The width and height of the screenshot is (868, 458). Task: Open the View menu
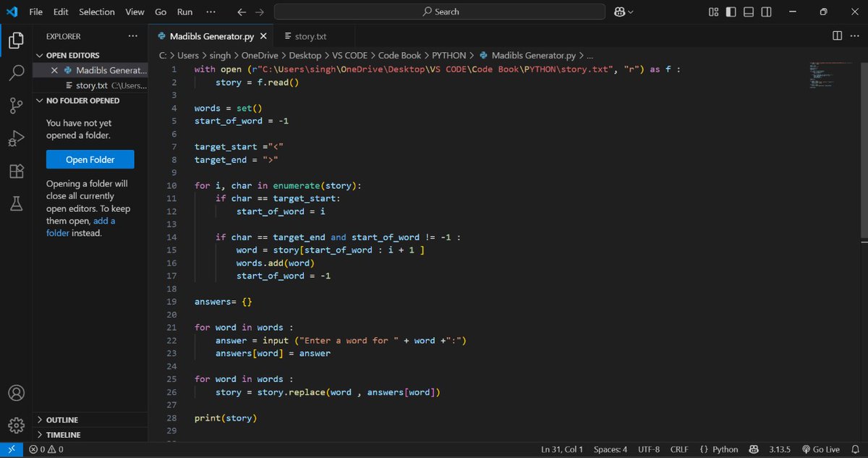pos(135,12)
